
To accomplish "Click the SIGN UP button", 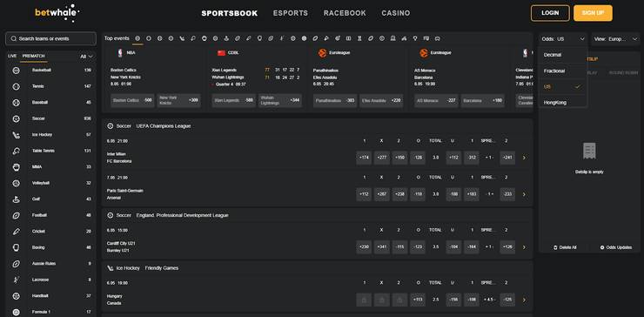I will [593, 13].
